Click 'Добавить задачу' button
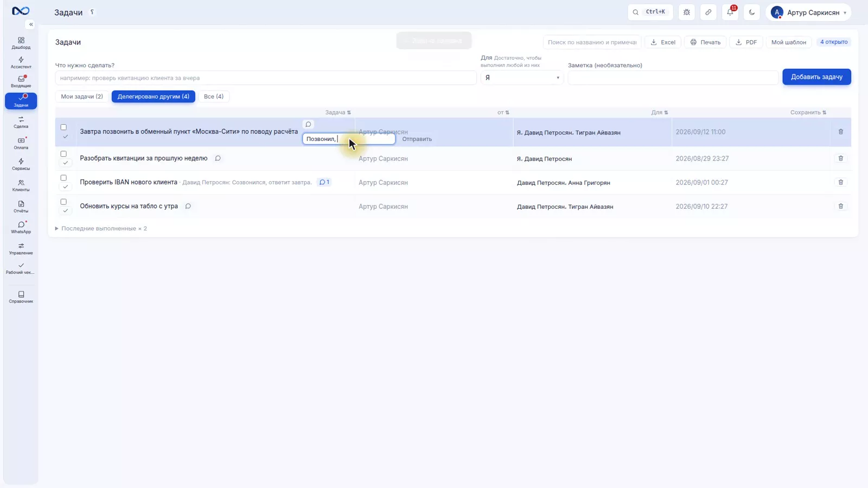868x488 pixels. (x=816, y=77)
